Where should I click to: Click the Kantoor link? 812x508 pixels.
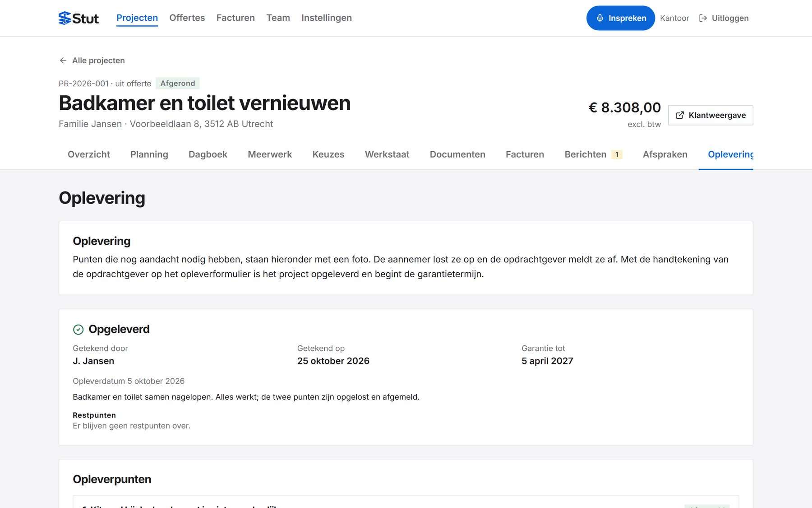pos(674,18)
